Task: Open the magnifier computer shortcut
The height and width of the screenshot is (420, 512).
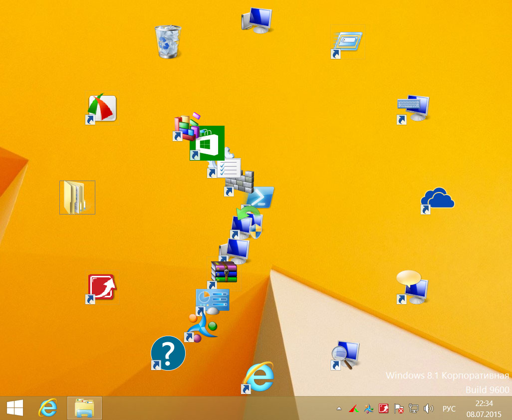Action: (x=345, y=355)
